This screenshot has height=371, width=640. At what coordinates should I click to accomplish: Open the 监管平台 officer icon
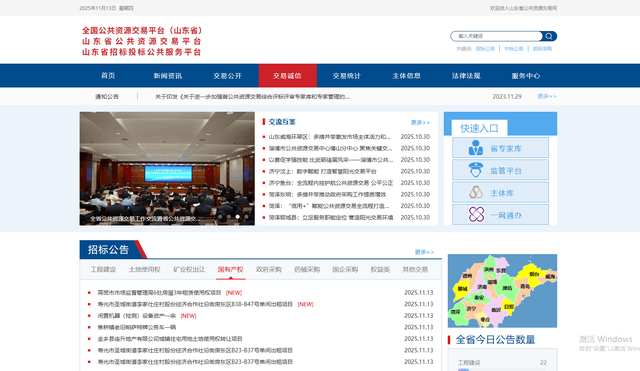point(476,170)
